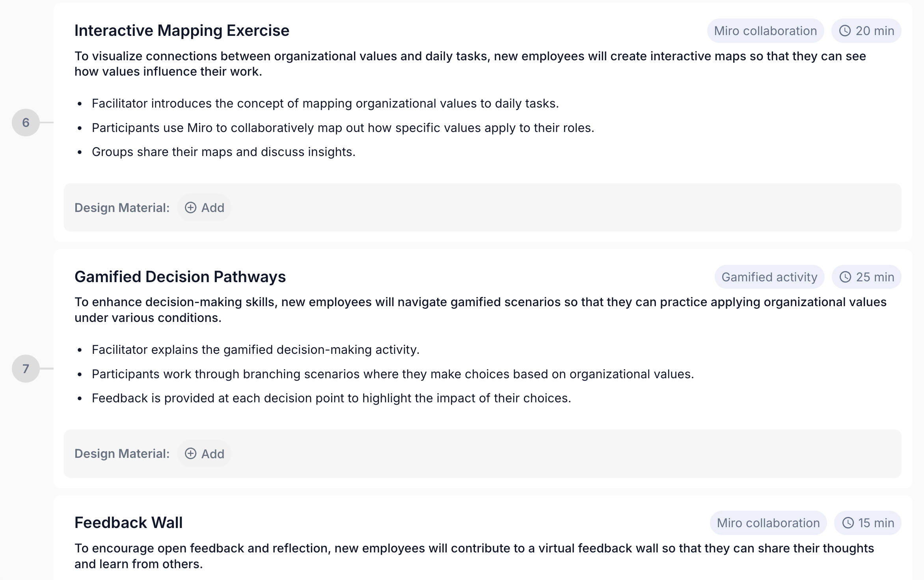
Task: Click the clock icon beside 20 min
Action: pos(845,31)
